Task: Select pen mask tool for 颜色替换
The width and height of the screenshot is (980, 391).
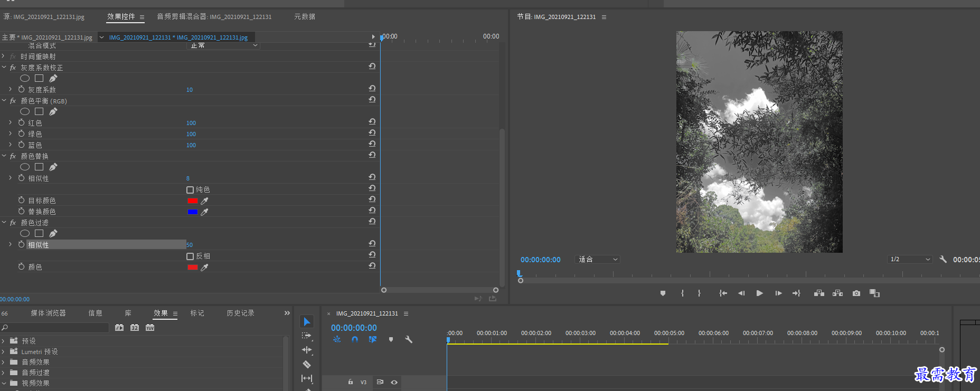Action: click(x=53, y=167)
